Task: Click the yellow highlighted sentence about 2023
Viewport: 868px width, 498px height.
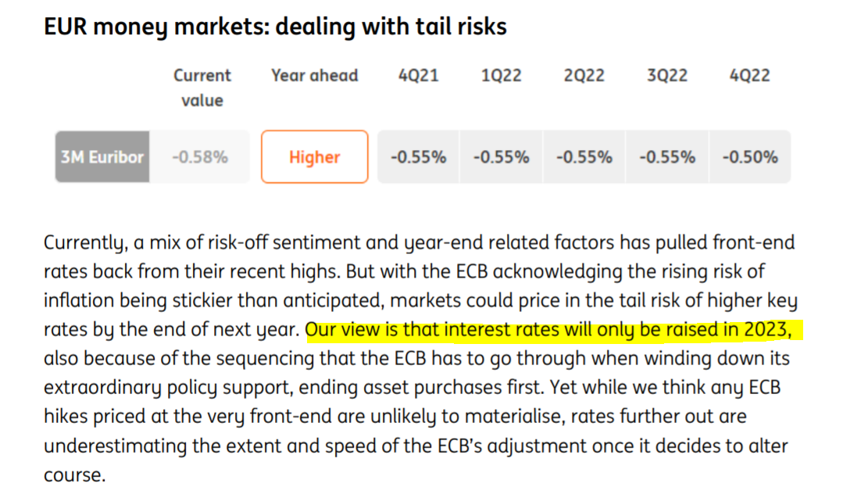Action: (x=553, y=330)
